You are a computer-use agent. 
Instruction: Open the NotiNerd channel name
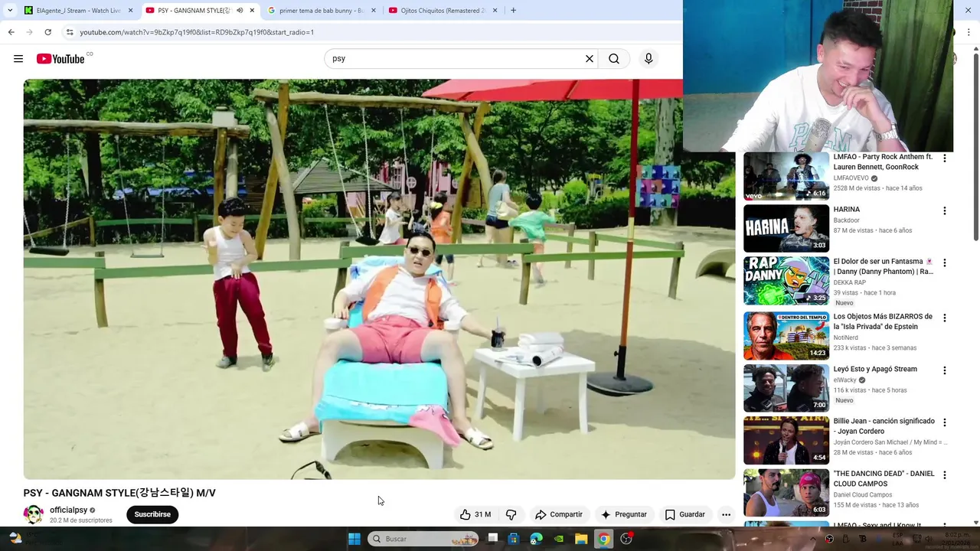point(846,337)
